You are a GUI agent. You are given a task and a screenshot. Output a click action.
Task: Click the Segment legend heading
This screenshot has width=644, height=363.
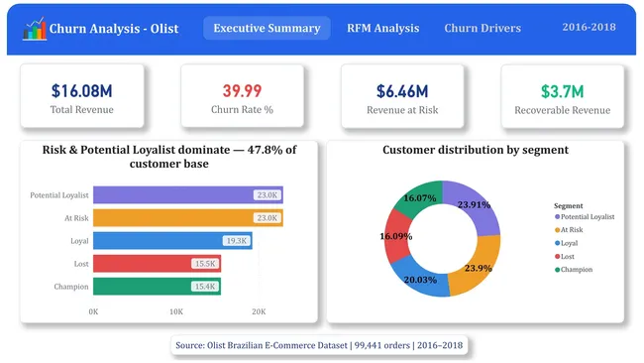coord(568,205)
